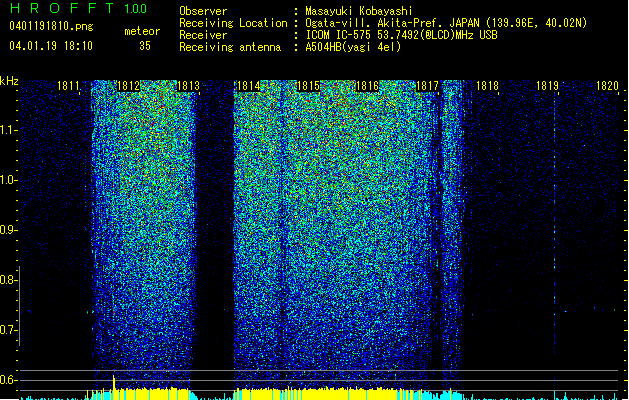
Task: Click the 1811 time marker
Action: [x=68, y=86]
